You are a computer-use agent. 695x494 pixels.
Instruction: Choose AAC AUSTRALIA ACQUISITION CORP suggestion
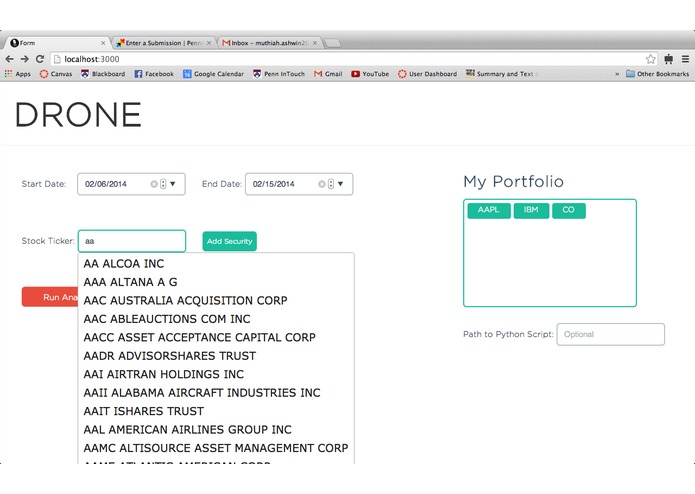coord(216,301)
